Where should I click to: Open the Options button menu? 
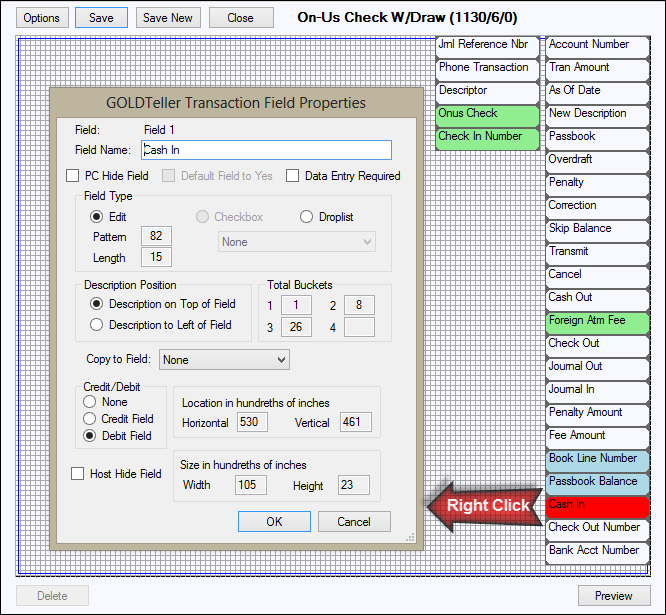pyautogui.click(x=42, y=18)
